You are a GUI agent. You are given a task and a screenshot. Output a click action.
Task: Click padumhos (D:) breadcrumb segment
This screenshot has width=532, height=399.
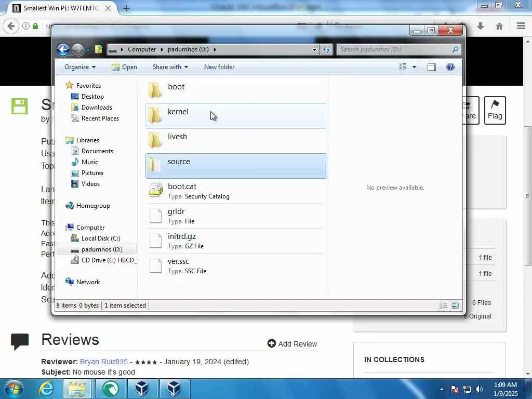(x=188, y=49)
